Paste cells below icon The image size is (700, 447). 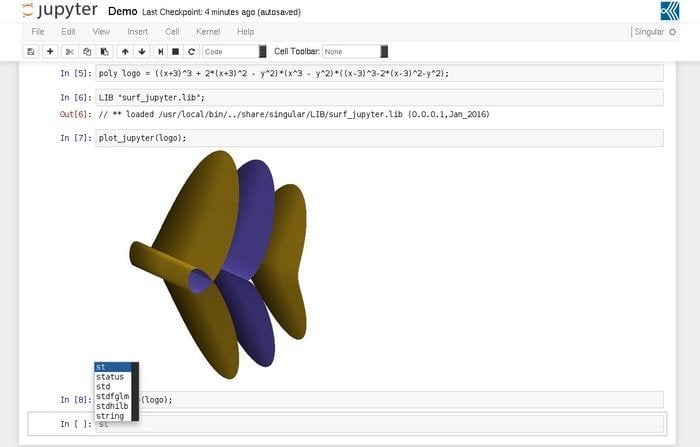point(104,52)
